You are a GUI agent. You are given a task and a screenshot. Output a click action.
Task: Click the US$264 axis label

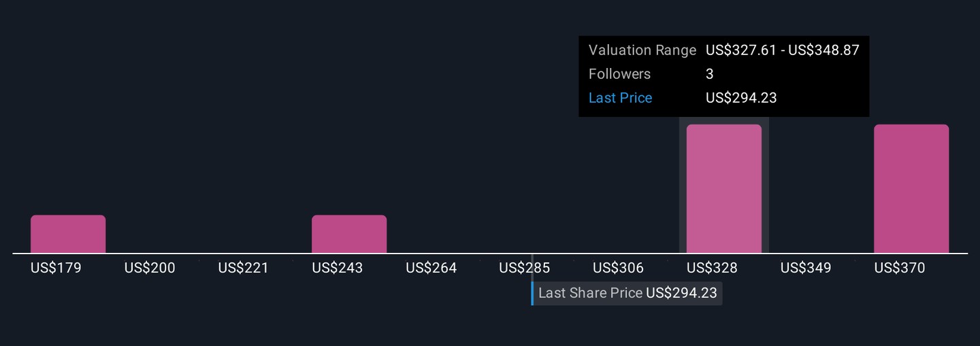431,268
